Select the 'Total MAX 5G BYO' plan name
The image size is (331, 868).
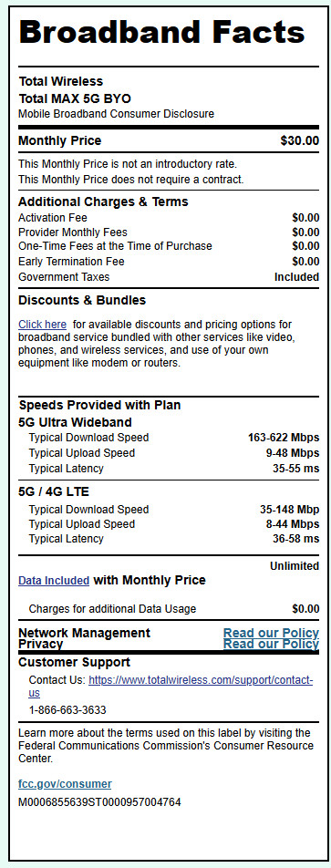pyautogui.click(x=75, y=99)
